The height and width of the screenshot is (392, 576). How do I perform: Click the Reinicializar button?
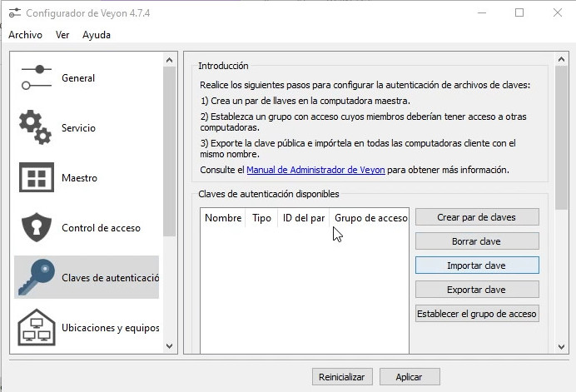(341, 377)
